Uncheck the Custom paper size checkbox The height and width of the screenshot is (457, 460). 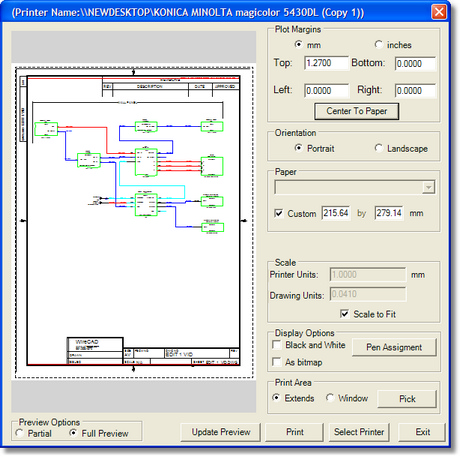tap(278, 213)
